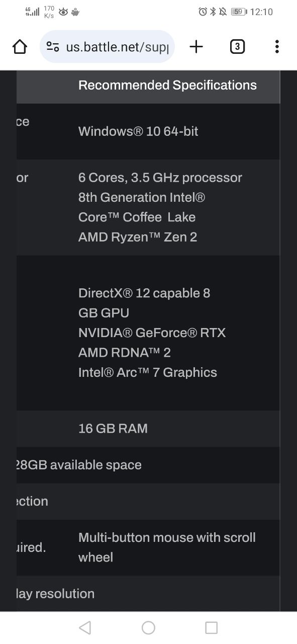This screenshot has height=644, width=297.
Task: Tap the 4G signal strength indicator
Action: point(32,12)
